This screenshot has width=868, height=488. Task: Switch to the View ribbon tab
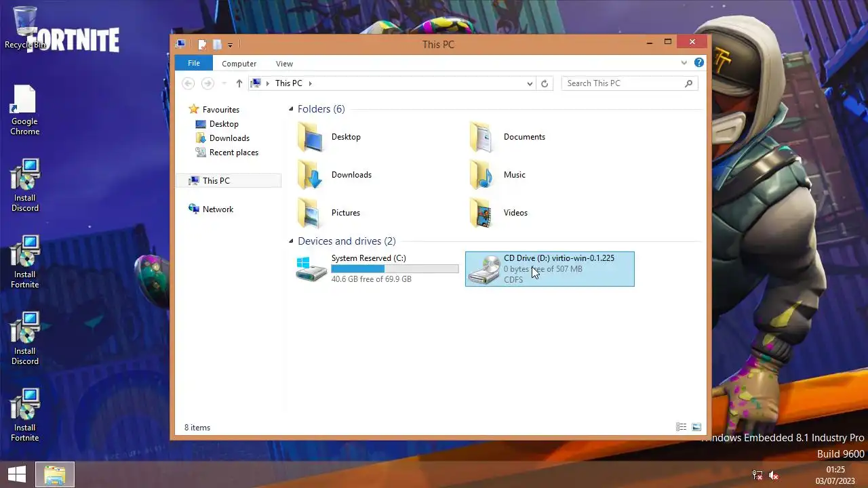tap(284, 64)
